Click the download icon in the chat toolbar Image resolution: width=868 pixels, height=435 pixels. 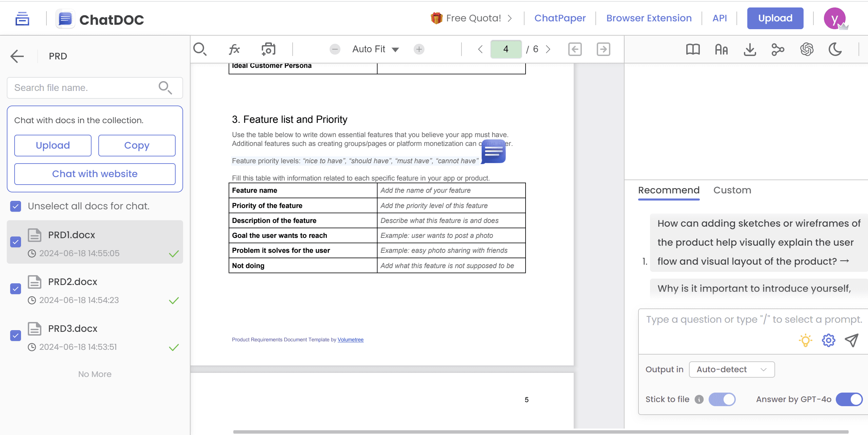(x=750, y=50)
